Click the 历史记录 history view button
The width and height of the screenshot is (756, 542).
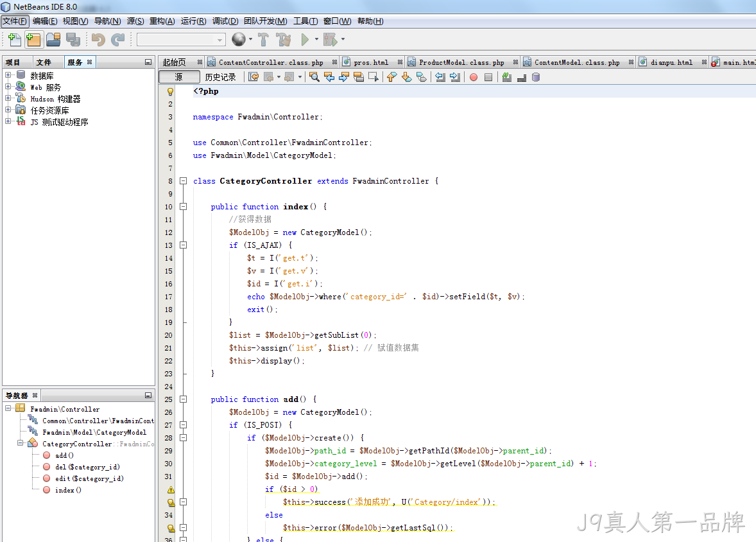[220, 76]
